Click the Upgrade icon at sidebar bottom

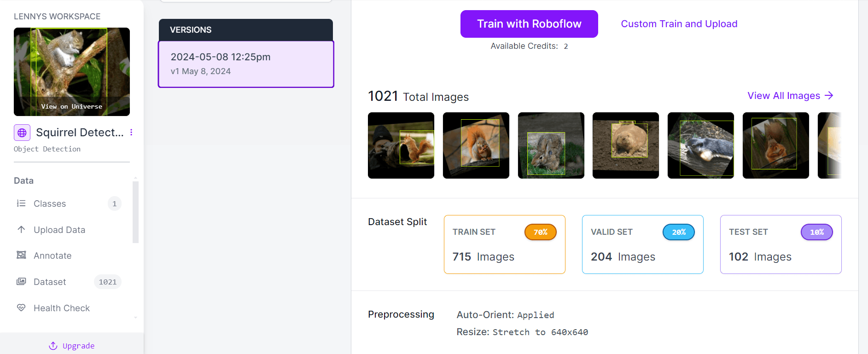click(53, 346)
